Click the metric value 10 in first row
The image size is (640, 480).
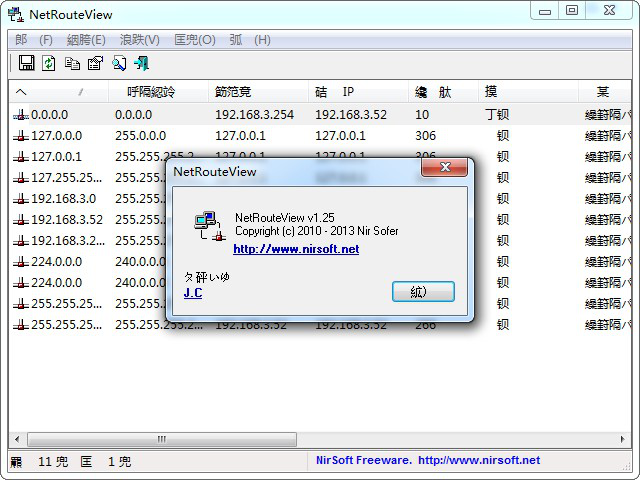(422, 115)
